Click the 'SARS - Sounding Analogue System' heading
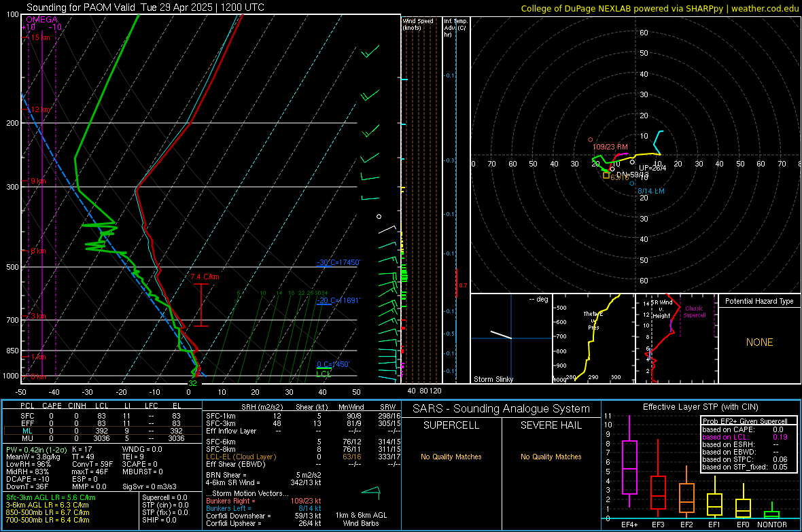 501,409
